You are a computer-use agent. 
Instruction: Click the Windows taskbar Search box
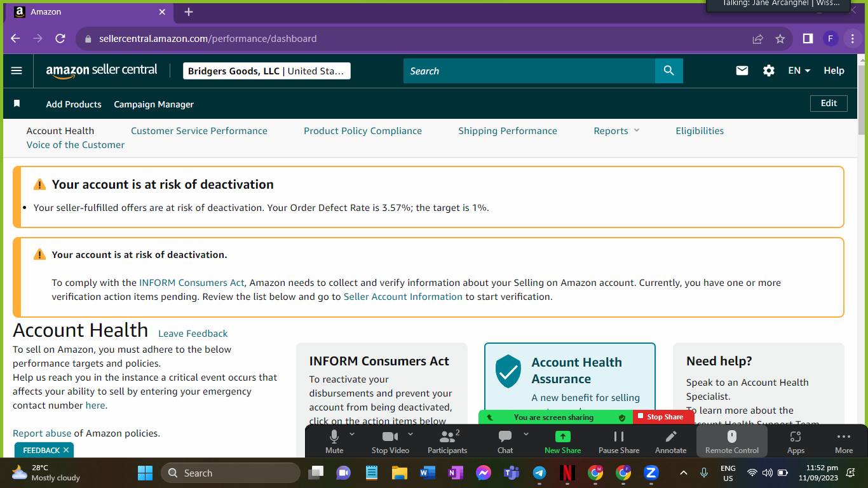[x=231, y=473]
